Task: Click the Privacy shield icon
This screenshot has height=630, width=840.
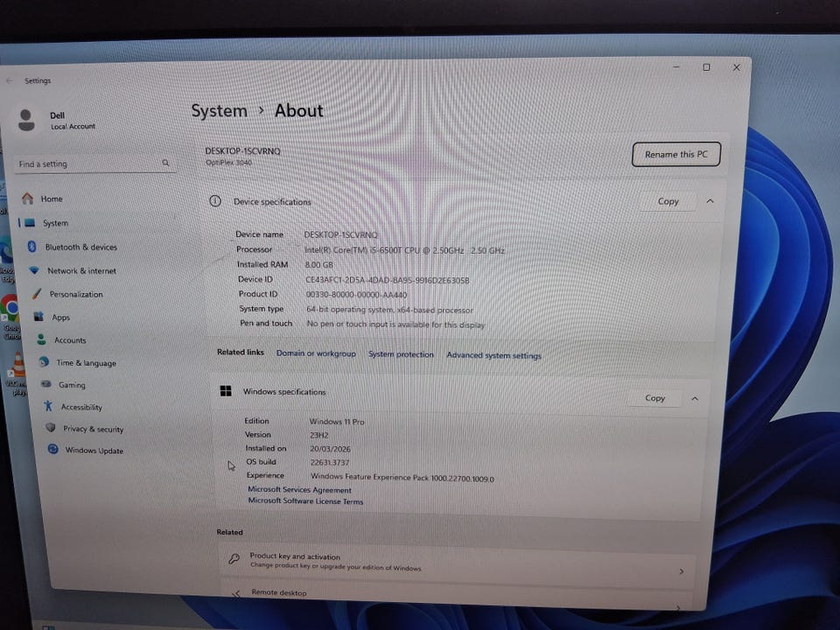Action: pos(51,428)
